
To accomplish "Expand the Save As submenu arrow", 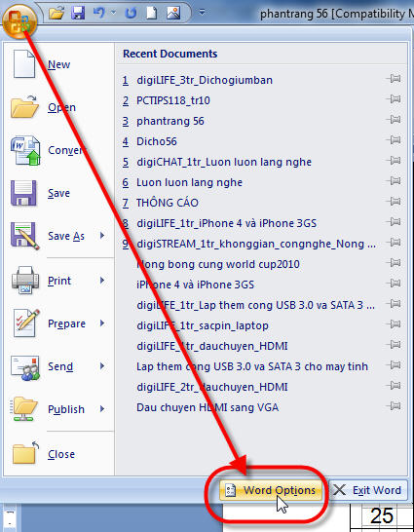I will point(102,235).
